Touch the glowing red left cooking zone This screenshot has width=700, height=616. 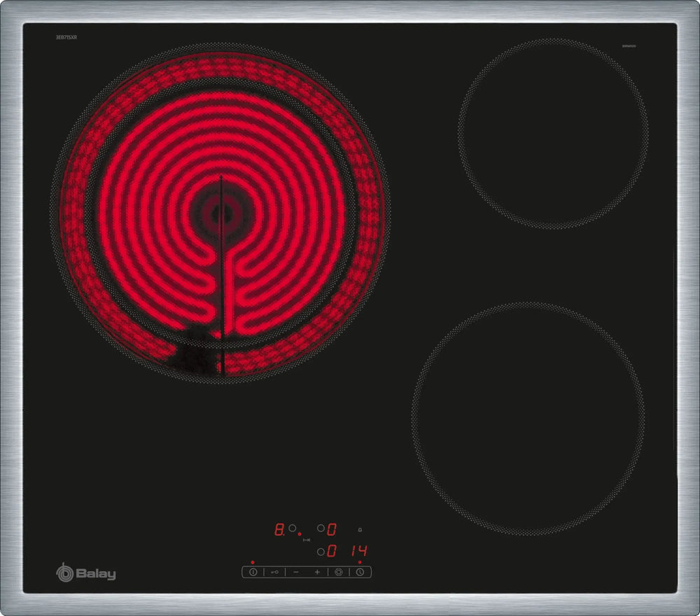coord(220,212)
